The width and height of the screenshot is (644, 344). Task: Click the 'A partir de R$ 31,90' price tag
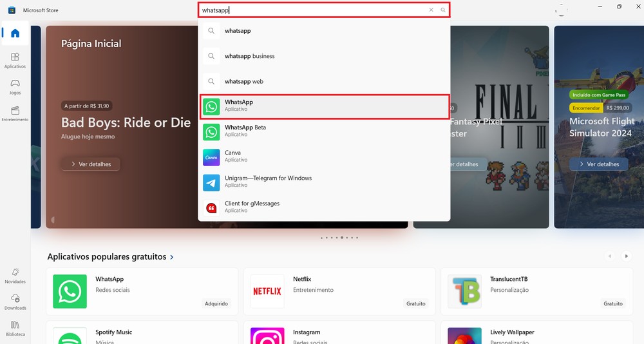coord(87,106)
